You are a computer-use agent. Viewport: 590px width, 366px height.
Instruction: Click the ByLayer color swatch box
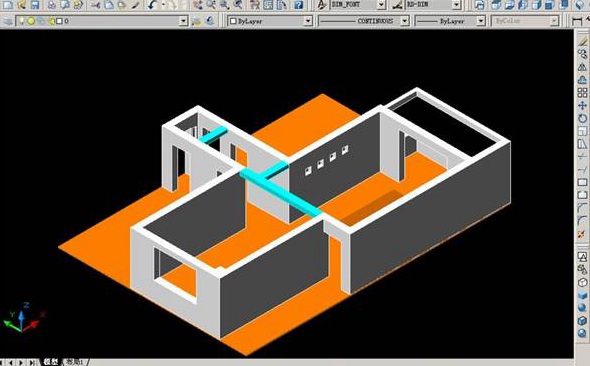click(233, 21)
